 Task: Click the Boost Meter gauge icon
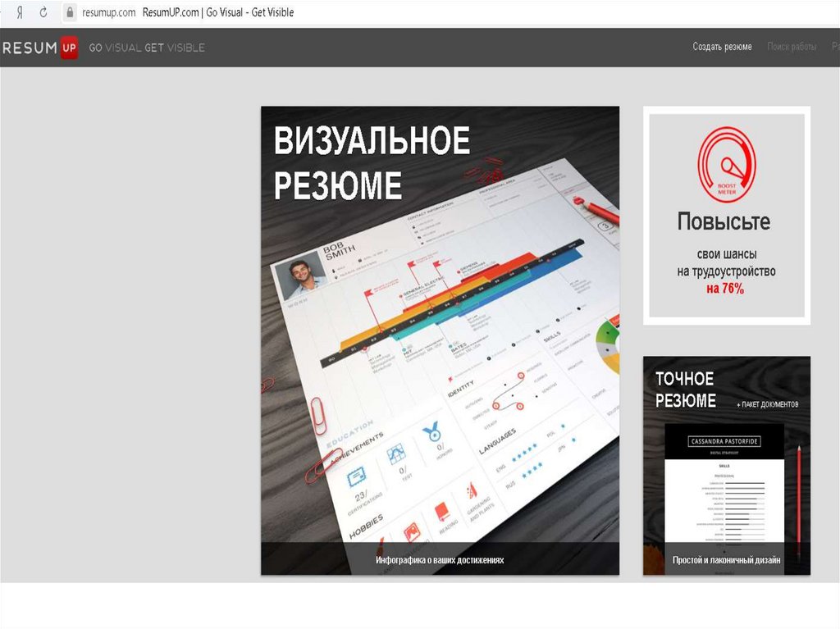click(x=727, y=165)
